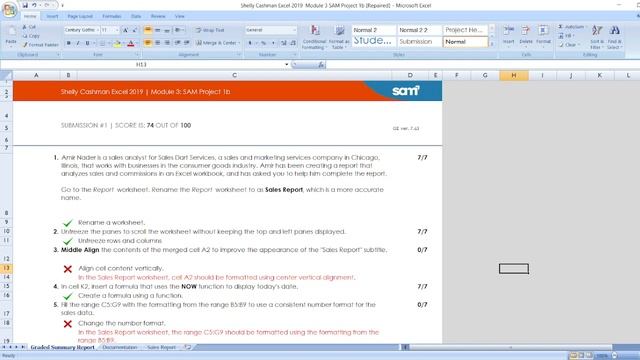Open the Formulas ribbon tab

[x=111, y=16]
